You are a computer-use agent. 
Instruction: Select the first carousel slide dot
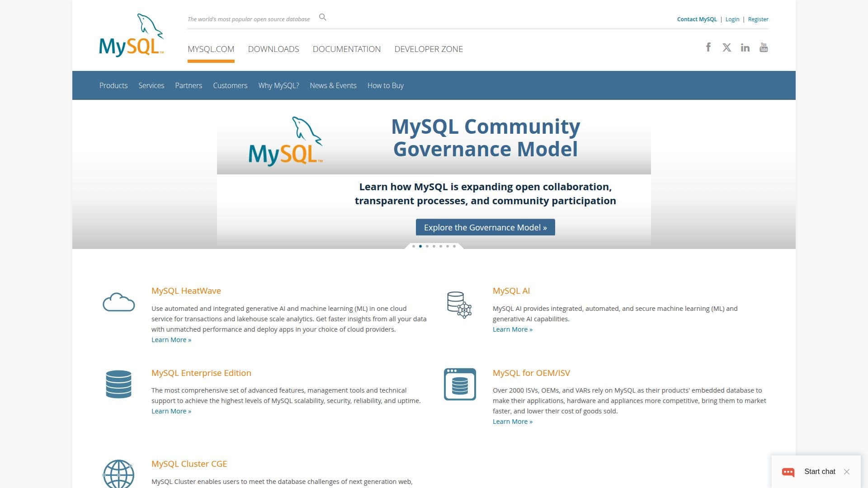click(x=414, y=246)
